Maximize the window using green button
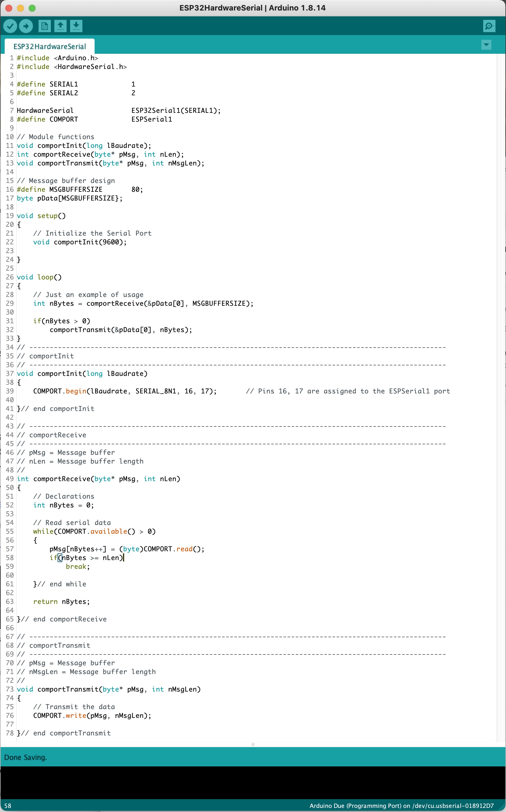This screenshot has height=812, width=506. click(32, 8)
